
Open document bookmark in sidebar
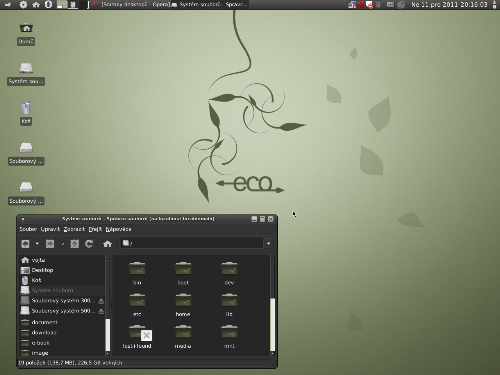click(62, 322)
